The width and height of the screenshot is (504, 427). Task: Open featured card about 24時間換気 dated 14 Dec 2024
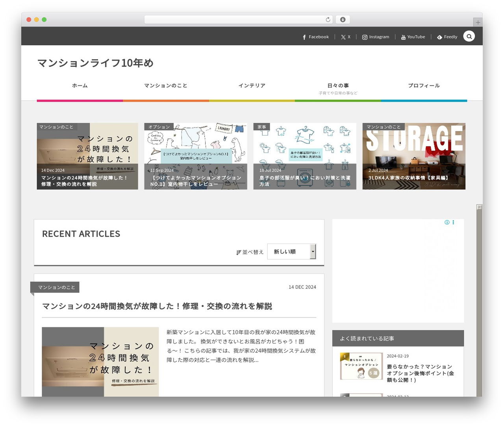click(87, 156)
